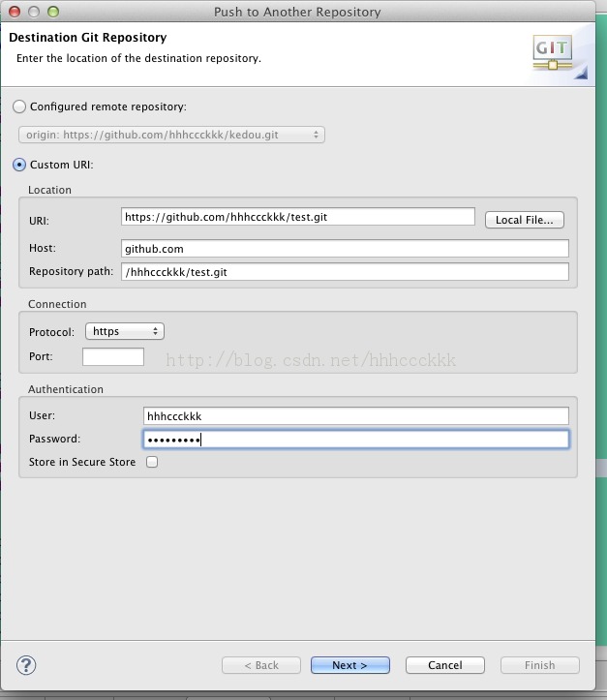This screenshot has height=700, width=607.
Task: Select Configured remote repository radio button
Action: click(x=19, y=107)
